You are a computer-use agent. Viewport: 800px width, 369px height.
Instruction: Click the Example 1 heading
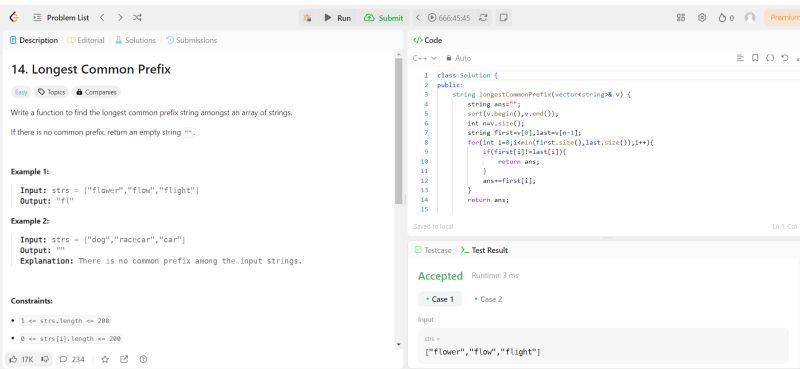click(x=30, y=171)
